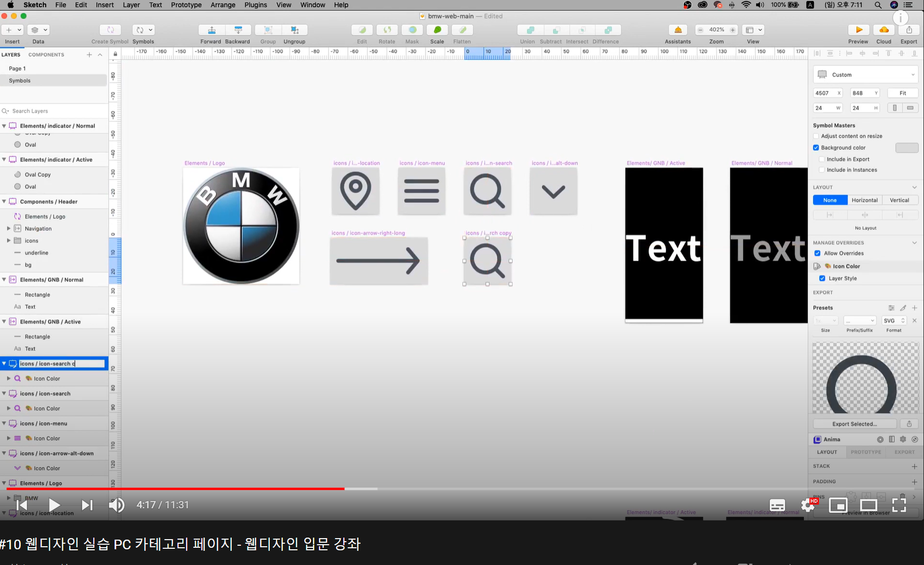The image size is (924, 565).
Task: Enable Include in Instances checkbox
Action: [x=822, y=170]
